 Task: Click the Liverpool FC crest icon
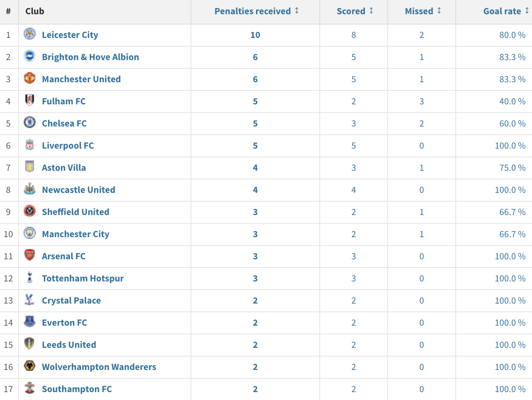coord(30,145)
